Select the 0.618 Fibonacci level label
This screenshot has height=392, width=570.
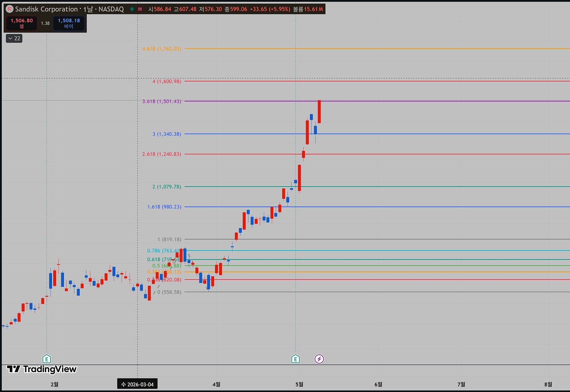tap(163, 259)
